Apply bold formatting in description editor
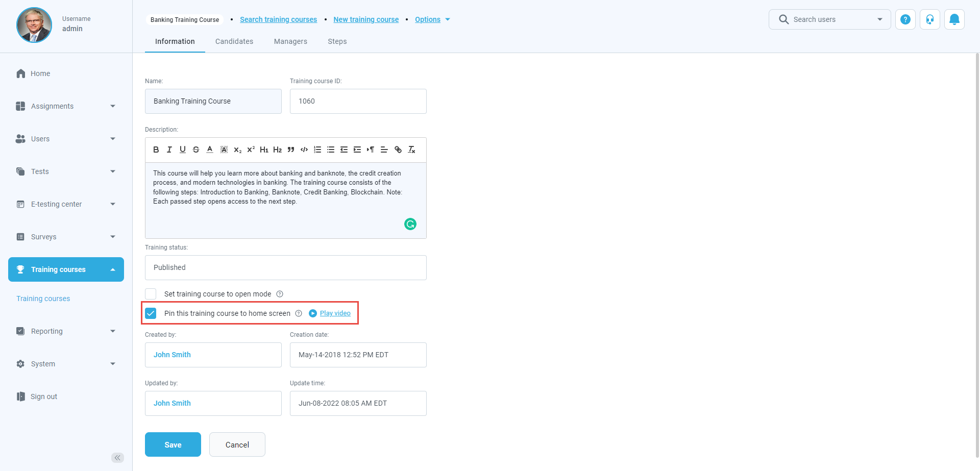Screen dimensions: 980x471 (x=156, y=150)
